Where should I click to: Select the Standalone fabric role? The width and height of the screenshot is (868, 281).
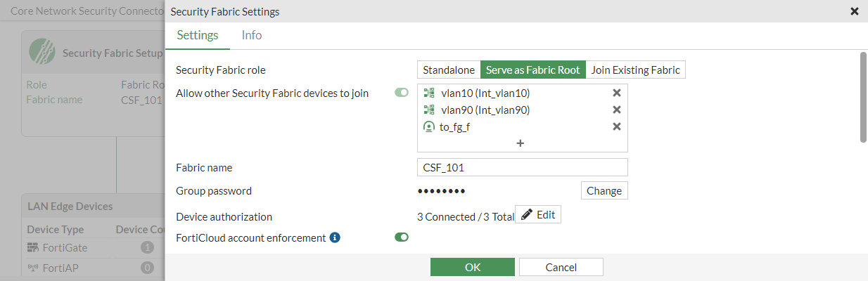coord(449,70)
